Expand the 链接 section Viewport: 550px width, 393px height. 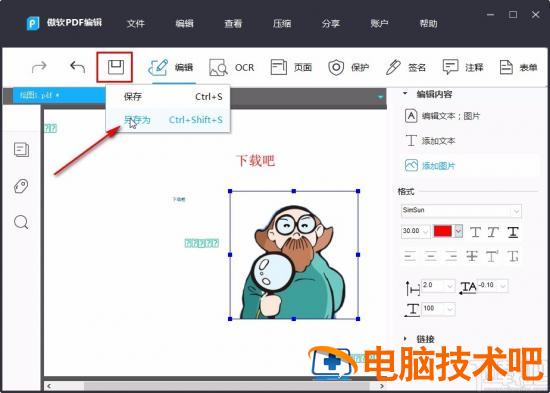405,339
